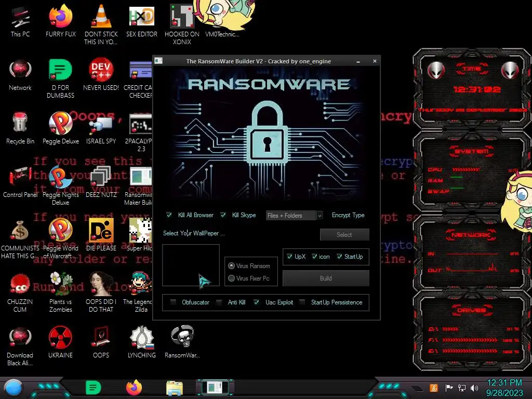The image size is (532, 399).
Task: Open the Start orb on the taskbar
Action: click(13, 388)
